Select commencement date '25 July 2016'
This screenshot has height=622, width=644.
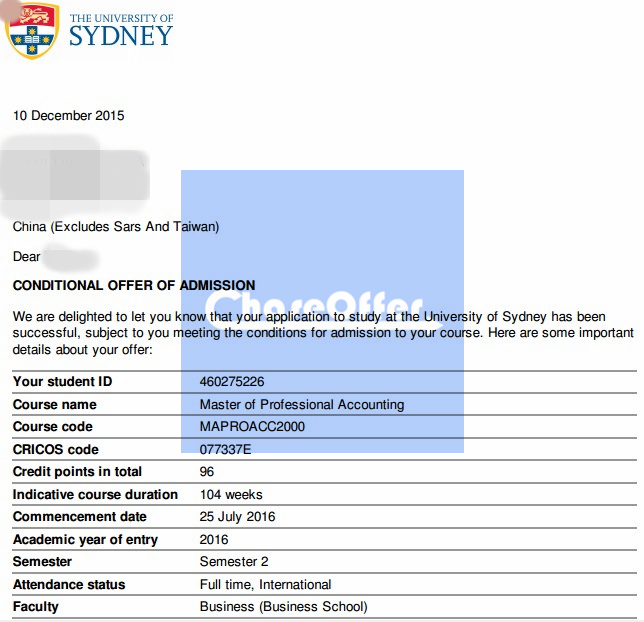pyautogui.click(x=237, y=516)
